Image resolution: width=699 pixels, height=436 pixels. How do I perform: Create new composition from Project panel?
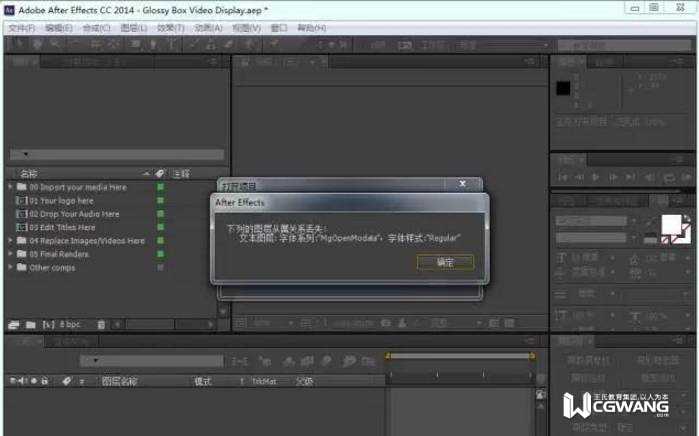(48, 325)
